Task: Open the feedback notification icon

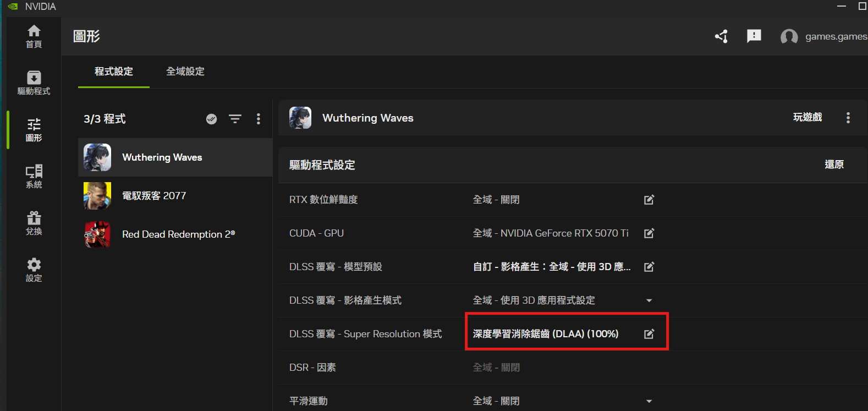Action: pos(754,36)
